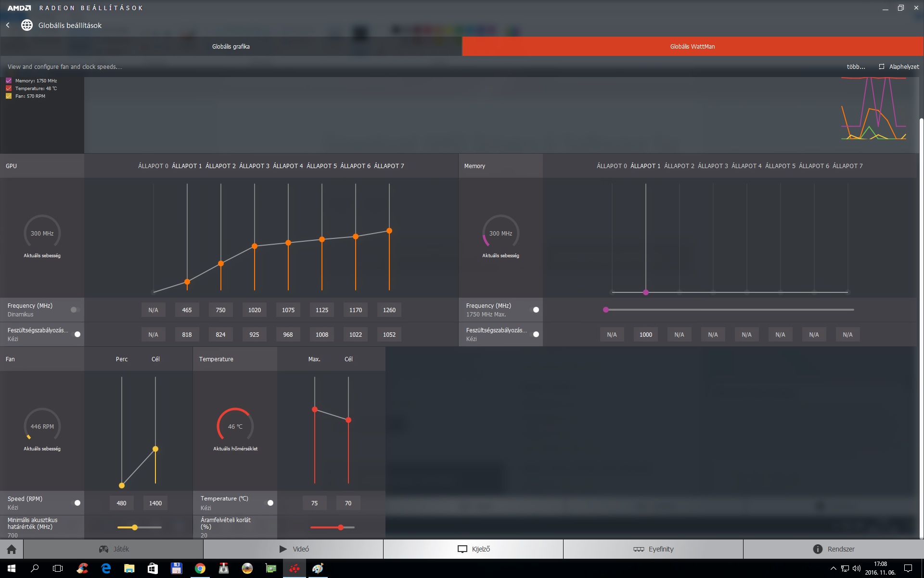
Task: Click Max. temperature curve point
Action: 315,409
